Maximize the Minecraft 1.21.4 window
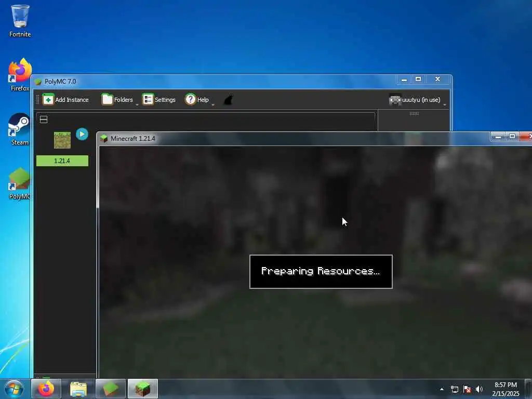 [512, 137]
